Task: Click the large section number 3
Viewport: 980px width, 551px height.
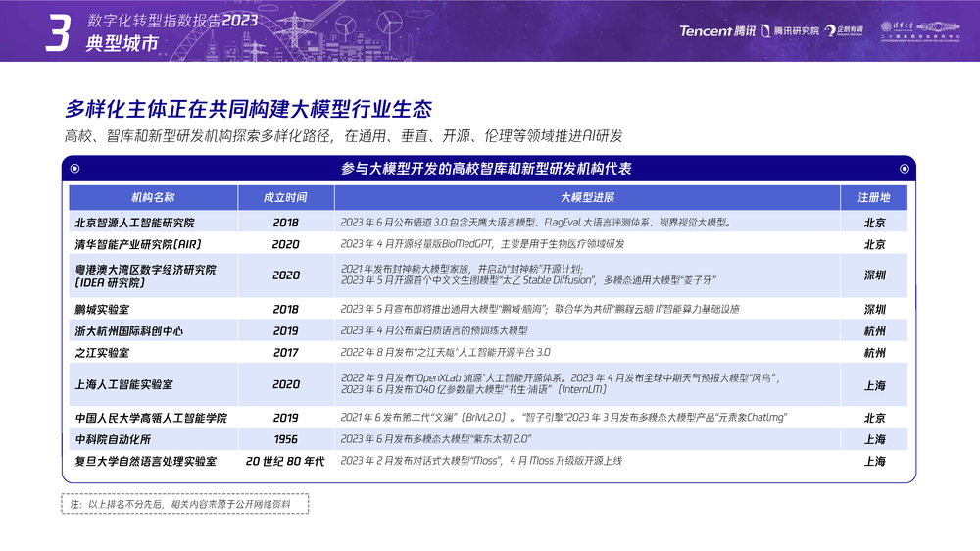Action: pos(58,33)
